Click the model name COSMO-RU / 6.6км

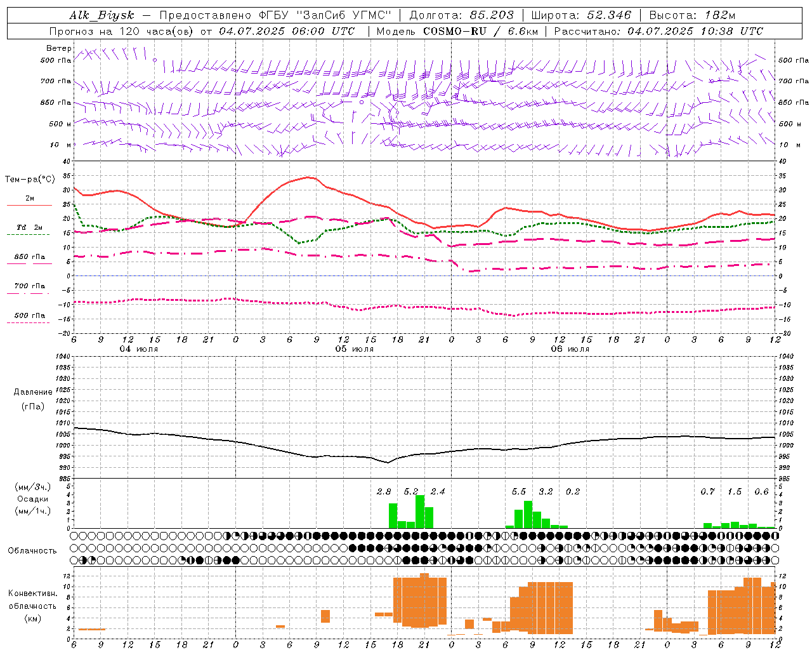point(480,31)
